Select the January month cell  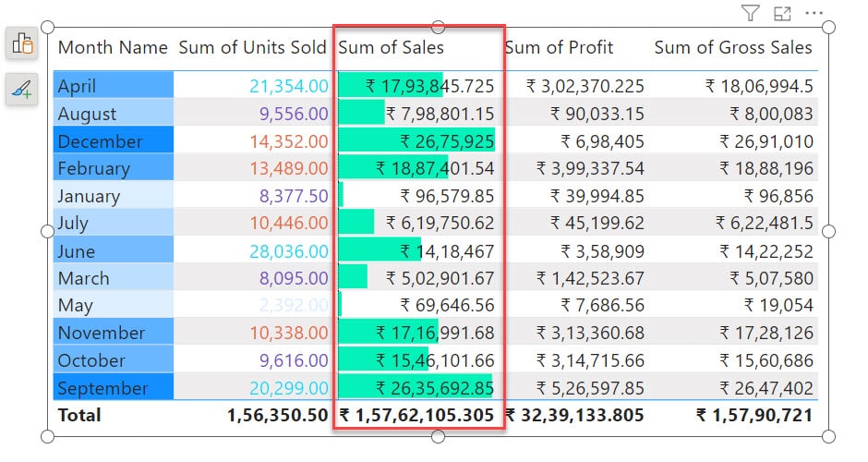click(114, 196)
